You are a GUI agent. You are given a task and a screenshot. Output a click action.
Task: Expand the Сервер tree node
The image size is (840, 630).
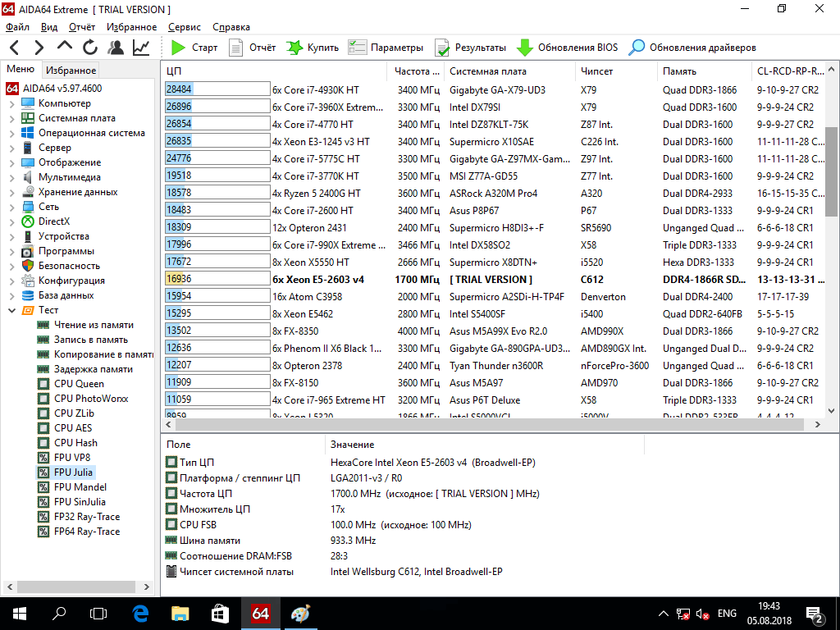tap(11, 148)
